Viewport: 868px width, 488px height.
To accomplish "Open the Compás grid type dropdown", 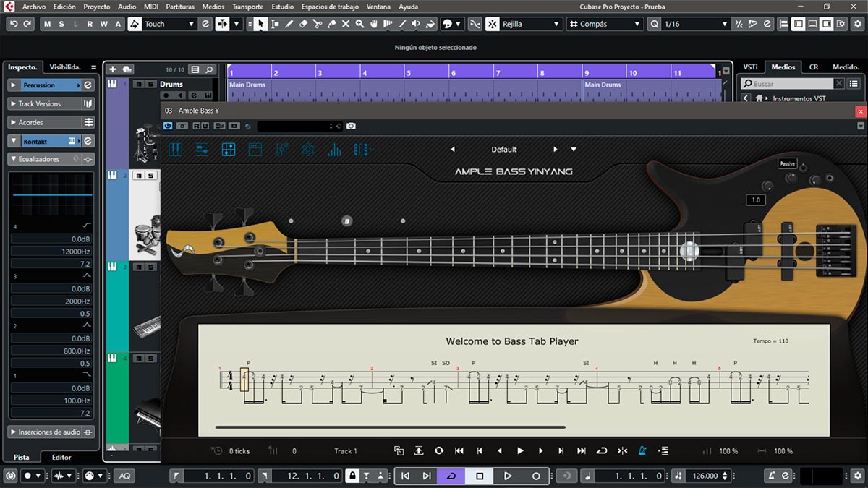I will click(x=604, y=24).
